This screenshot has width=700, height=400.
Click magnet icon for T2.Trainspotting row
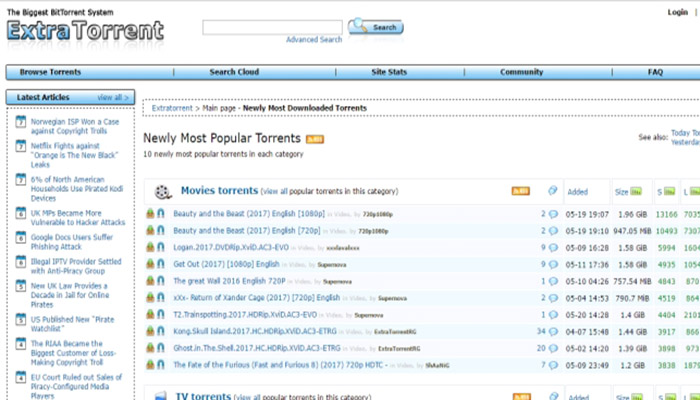161,315
